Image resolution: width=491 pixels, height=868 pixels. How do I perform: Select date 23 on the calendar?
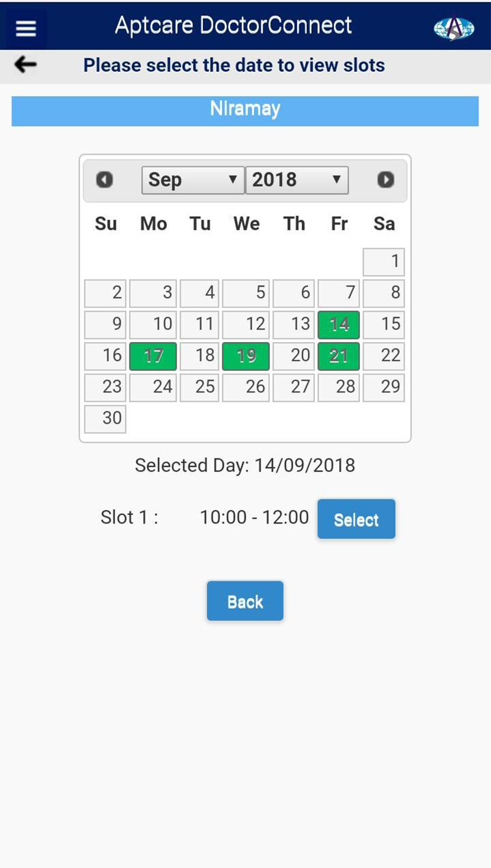[105, 388]
